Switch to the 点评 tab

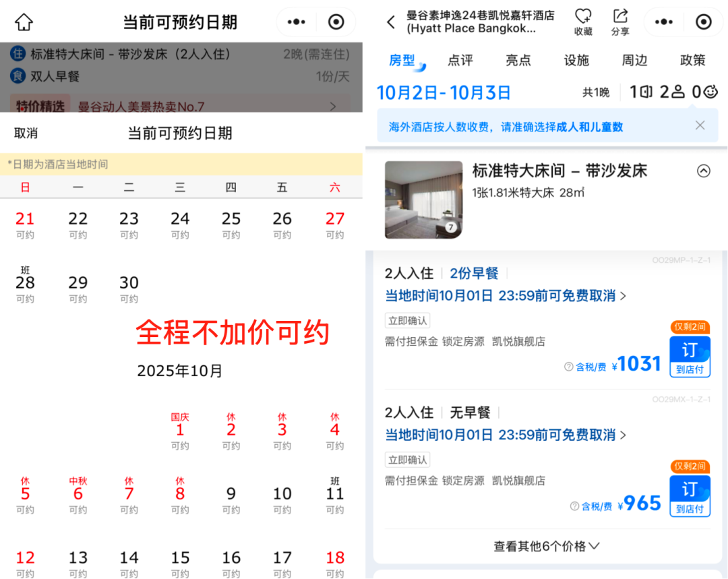pos(460,60)
